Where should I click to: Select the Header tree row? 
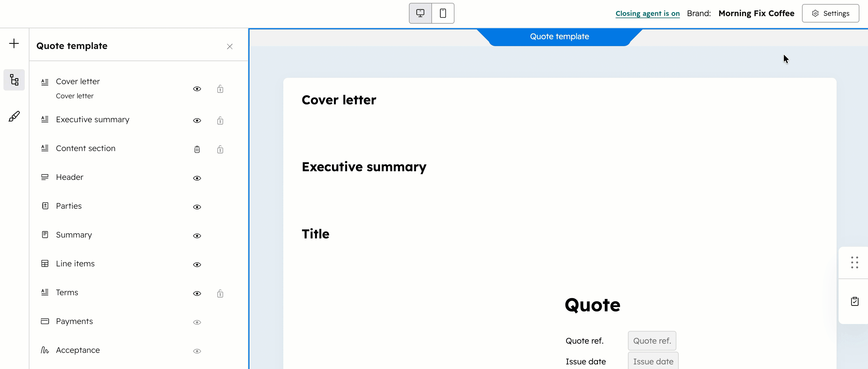tap(139, 177)
